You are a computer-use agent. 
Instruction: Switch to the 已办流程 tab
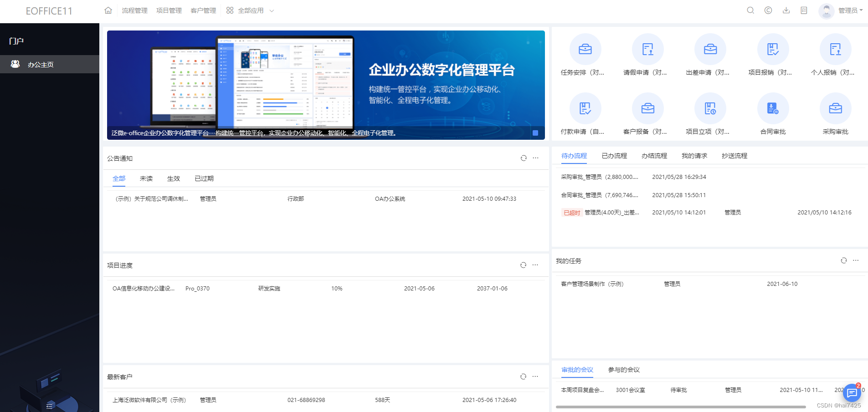[x=614, y=155]
